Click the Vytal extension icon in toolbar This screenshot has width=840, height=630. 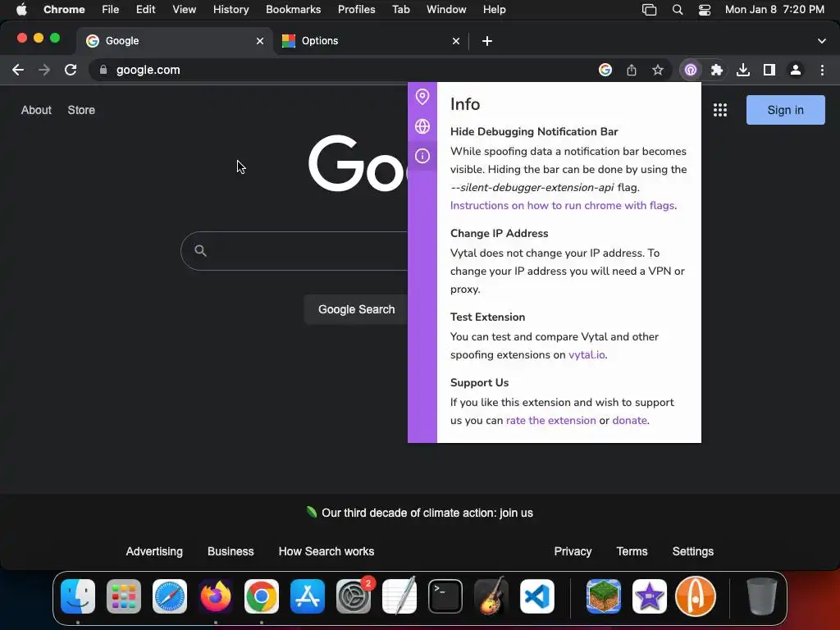pos(691,70)
